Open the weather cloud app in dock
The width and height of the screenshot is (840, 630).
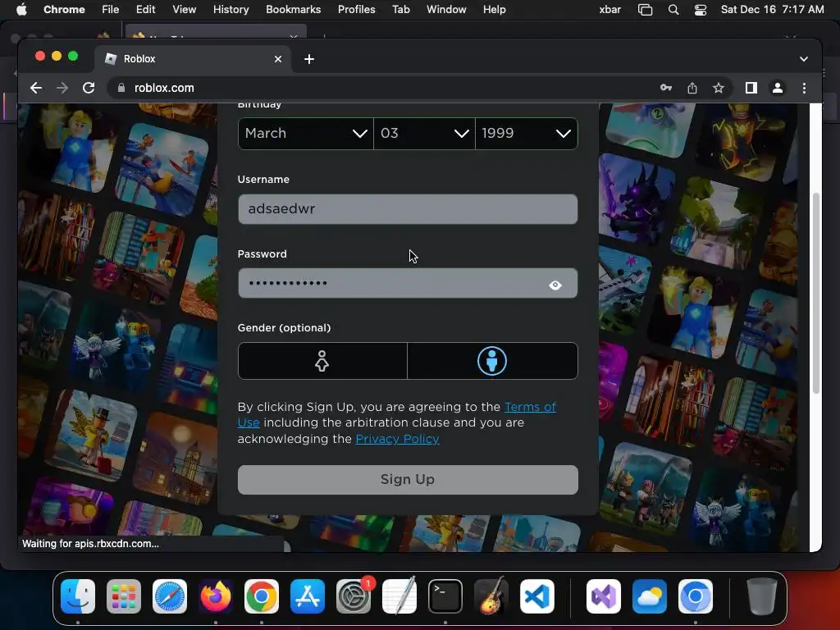pos(650,596)
